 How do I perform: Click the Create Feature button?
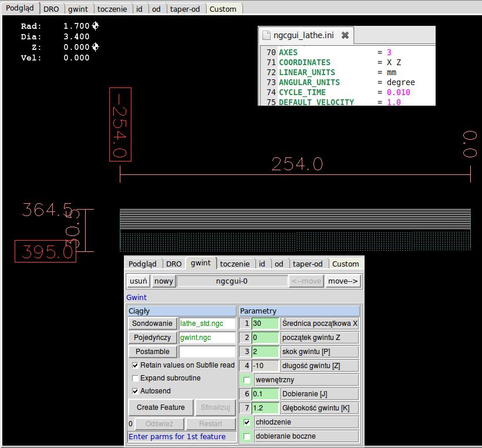click(x=161, y=407)
